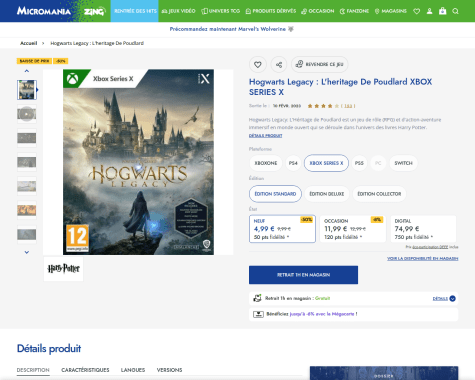Click the Mégacarte card icon
475x380 pixels.
tap(258, 314)
